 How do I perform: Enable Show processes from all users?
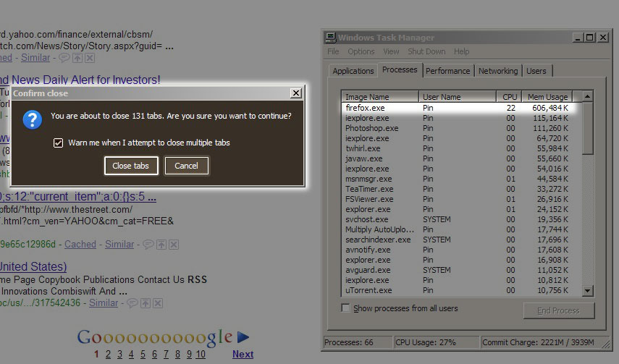tap(346, 308)
